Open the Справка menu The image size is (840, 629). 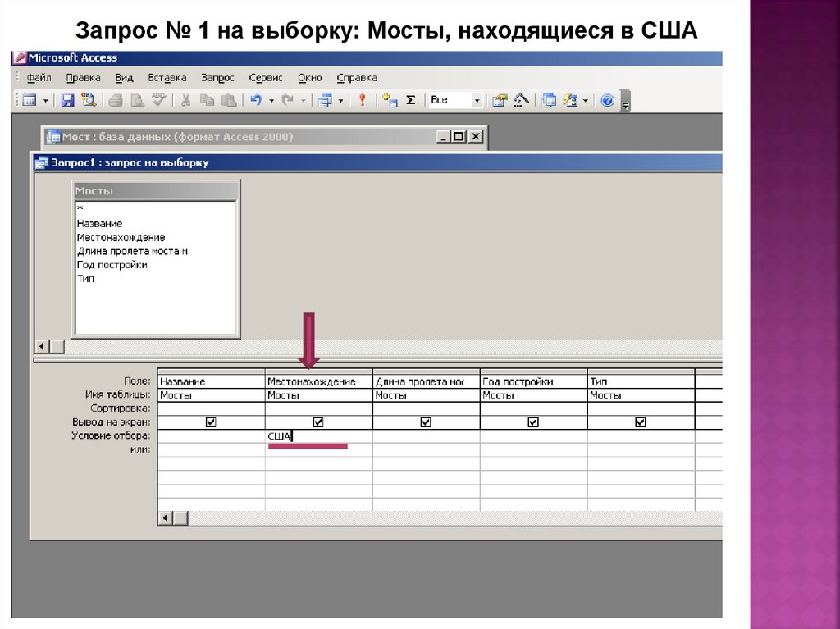(x=357, y=78)
